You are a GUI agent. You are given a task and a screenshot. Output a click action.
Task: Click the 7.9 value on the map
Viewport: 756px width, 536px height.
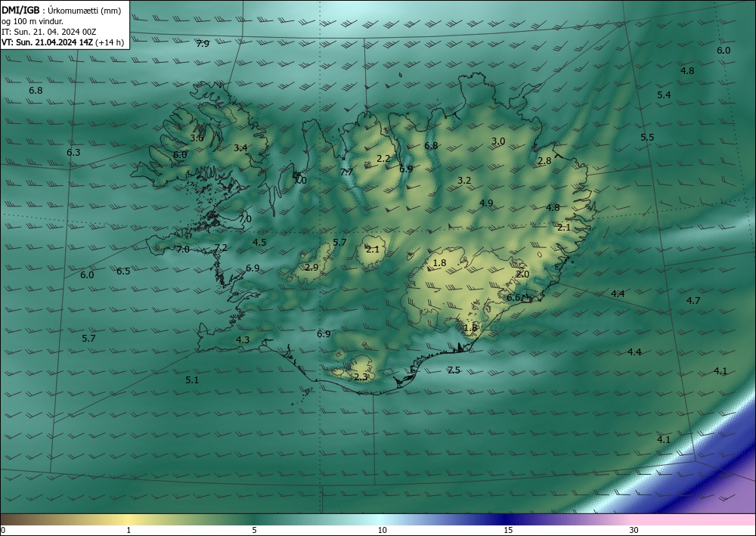pyautogui.click(x=203, y=43)
